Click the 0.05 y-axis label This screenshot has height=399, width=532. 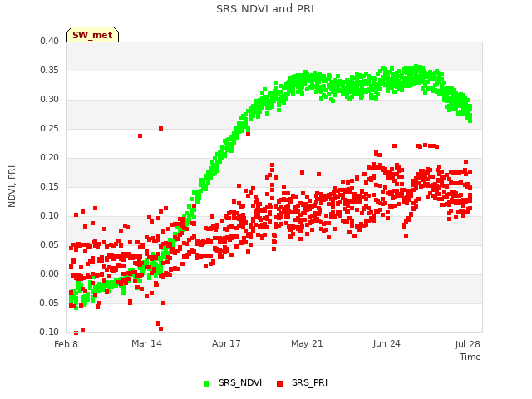[x=50, y=245]
